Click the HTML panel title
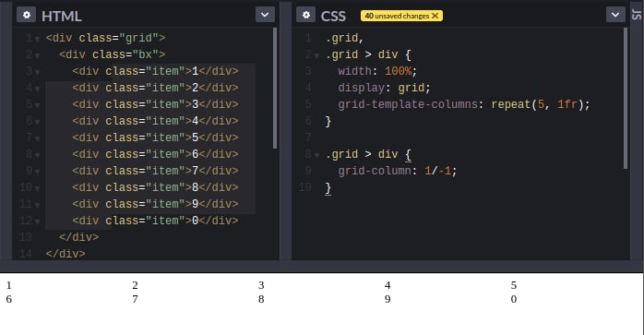644x335 pixels. [x=61, y=16]
